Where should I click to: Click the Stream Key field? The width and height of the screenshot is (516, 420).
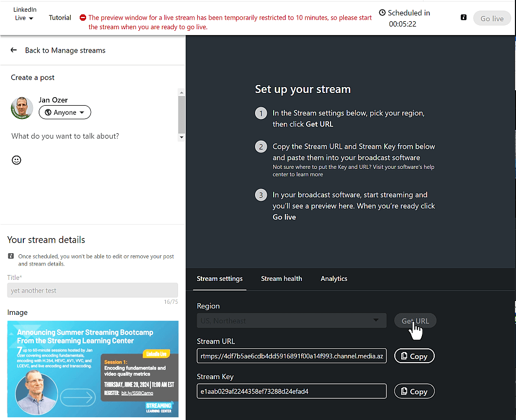292,391
